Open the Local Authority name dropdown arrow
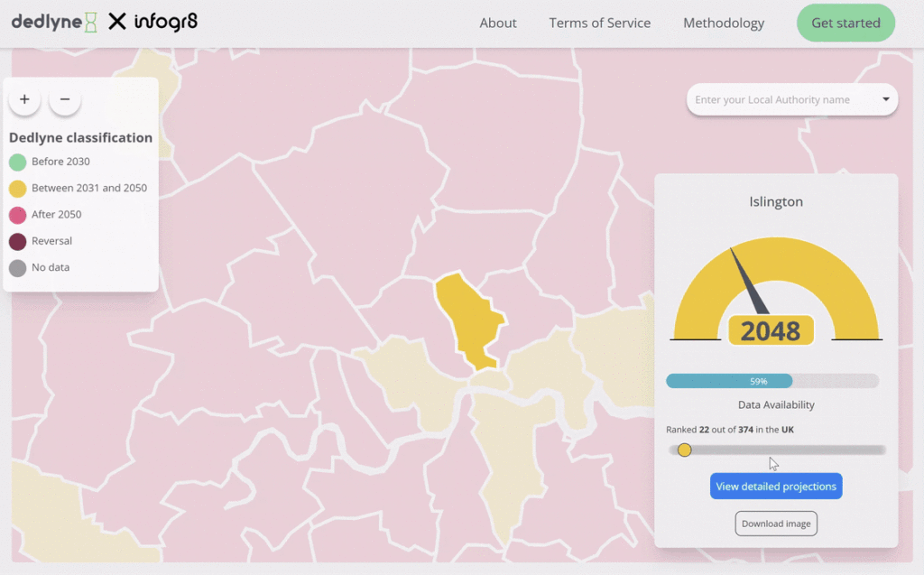The image size is (924, 575). (x=885, y=99)
